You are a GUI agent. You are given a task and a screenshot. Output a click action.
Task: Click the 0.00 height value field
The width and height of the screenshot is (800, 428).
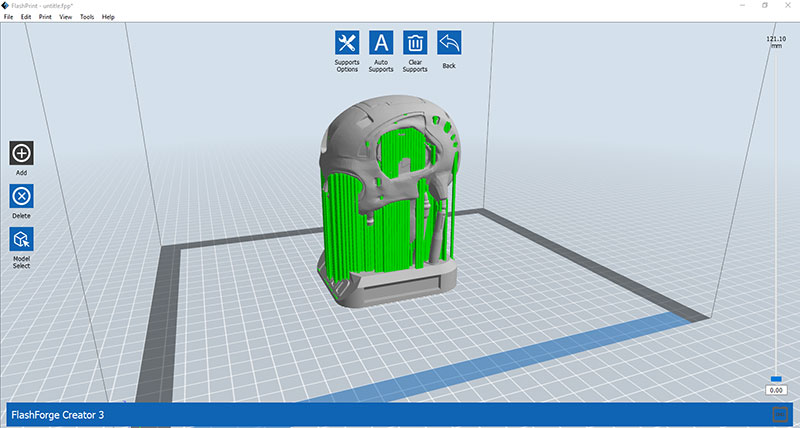click(776, 390)
